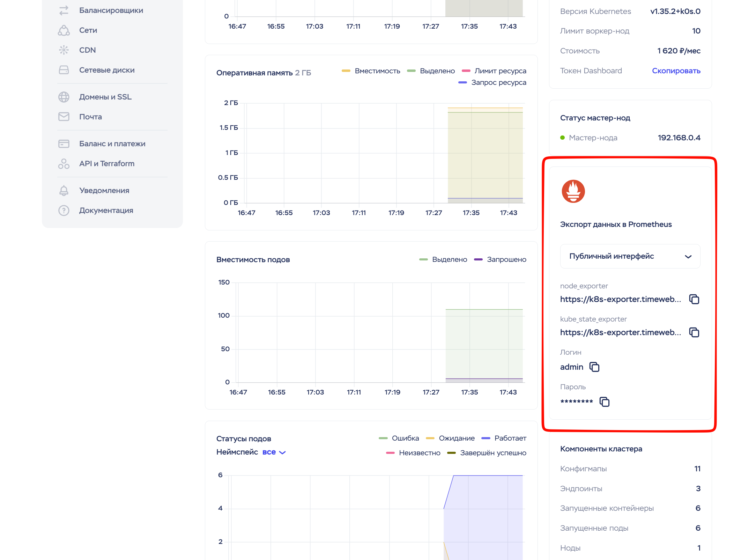Copy the hidden password value

(604, 402)
